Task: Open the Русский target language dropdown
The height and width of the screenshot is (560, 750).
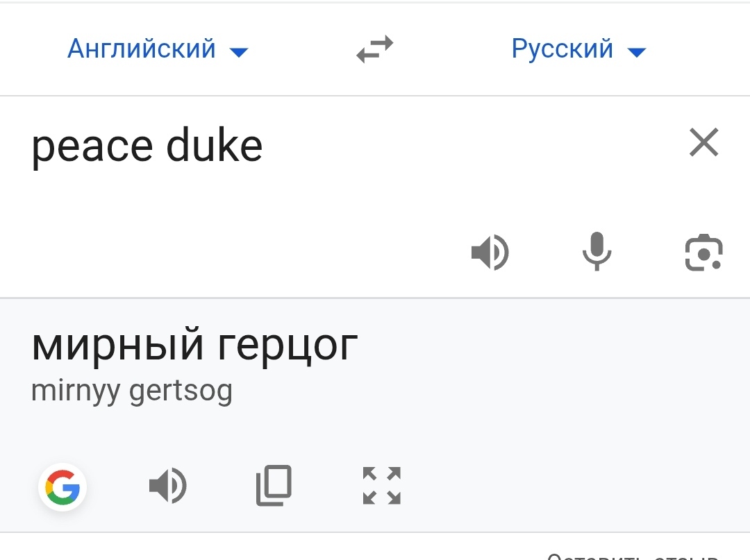Action: 578,49
